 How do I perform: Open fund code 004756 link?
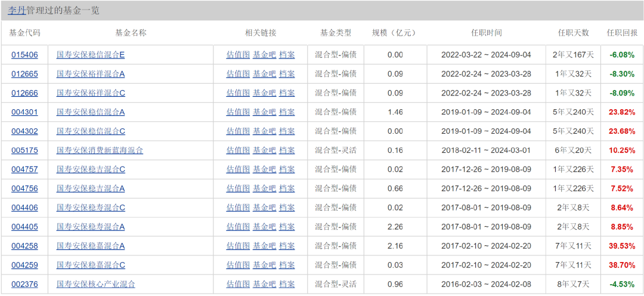24,189
